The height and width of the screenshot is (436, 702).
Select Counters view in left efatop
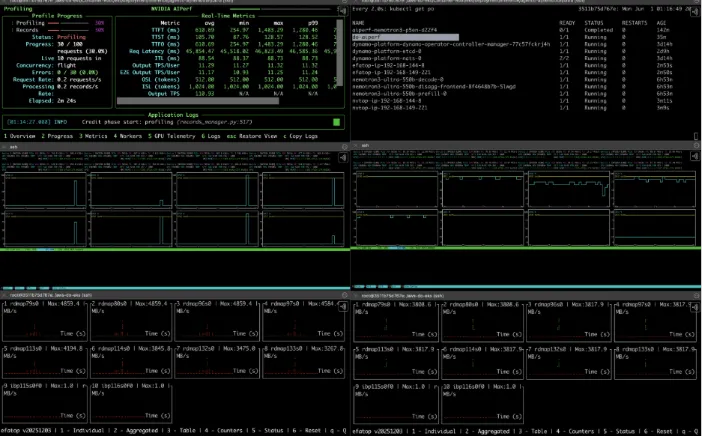(x=224, y=431)
